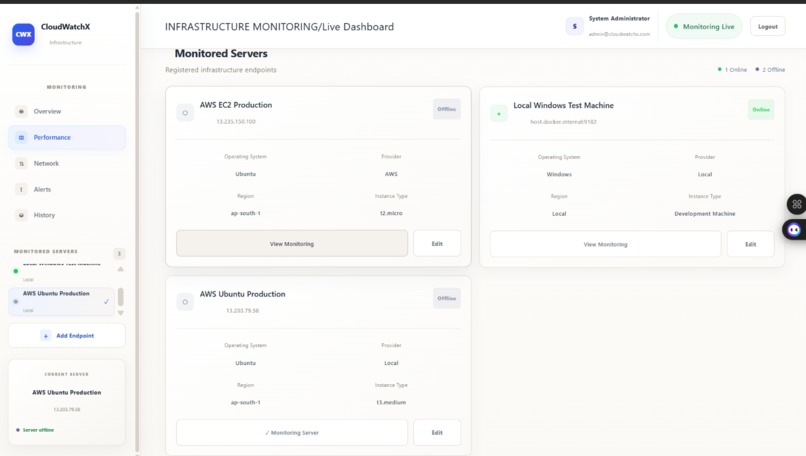
Task: Open the floating grid apps icon
Action: click(x=796, y=204)
